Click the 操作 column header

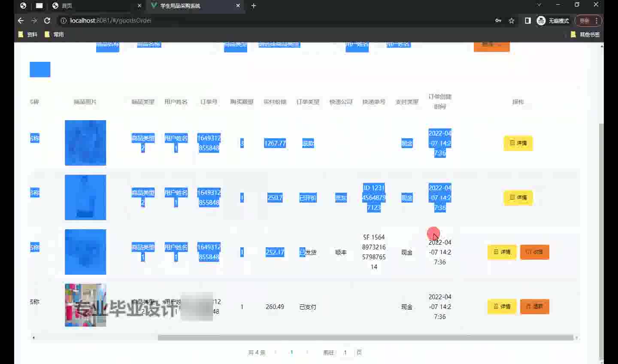click(x=518, y=102)
